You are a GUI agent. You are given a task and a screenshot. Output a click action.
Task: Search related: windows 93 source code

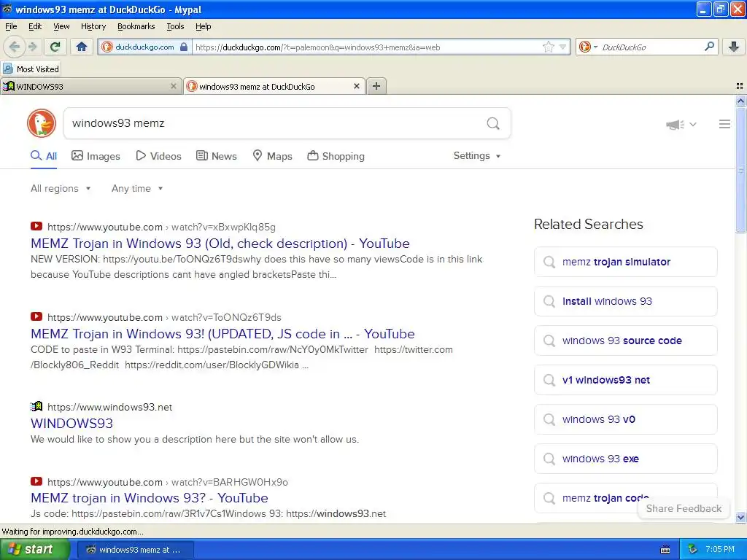click(625, 341)
